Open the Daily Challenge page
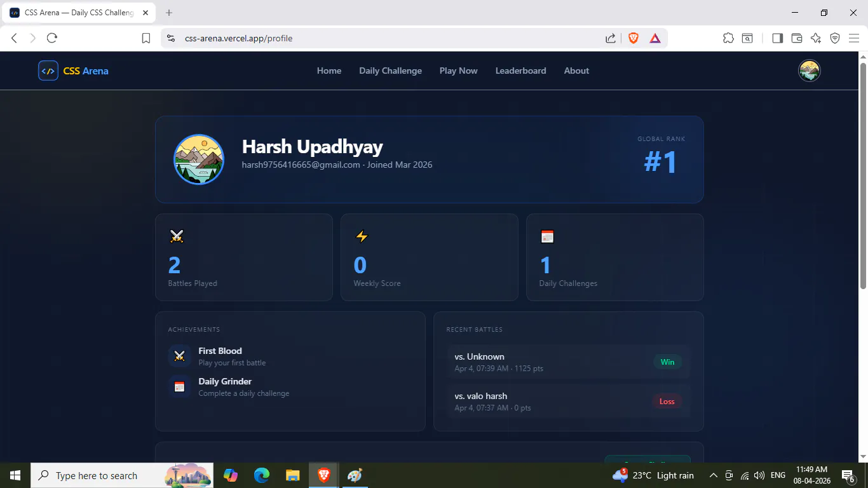This screenshot has height=488, width=868. tap(390, 71)
